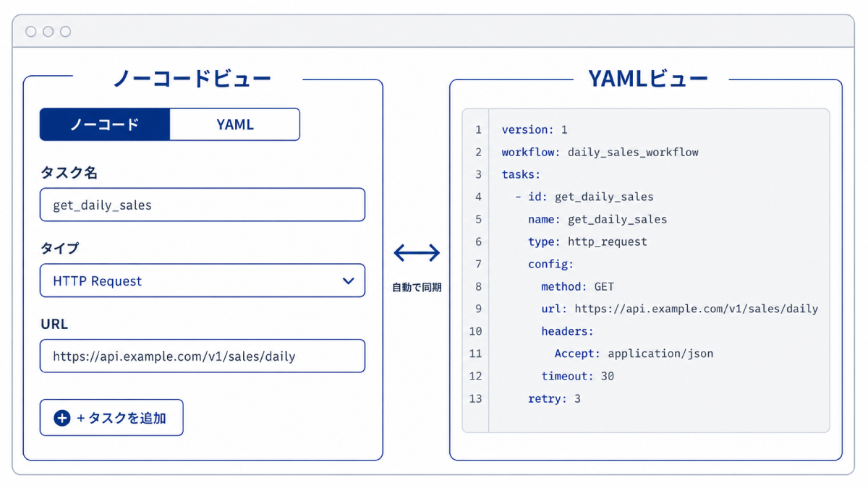This screenshot has height=488, width=868.
Task: Click the タスク名 field containing get_daily_sales
Action: [203, 205]
